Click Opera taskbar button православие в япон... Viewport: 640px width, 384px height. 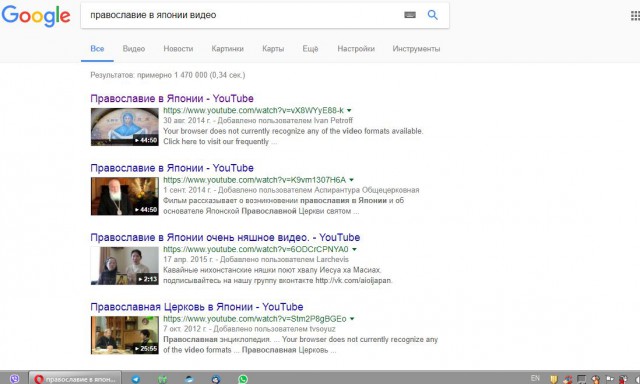point(75,379)
